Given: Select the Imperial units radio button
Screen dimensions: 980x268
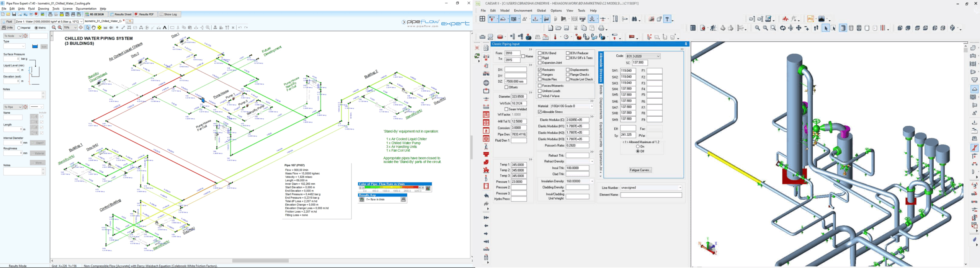Looking at the screenshot, I should pos(19,28).
